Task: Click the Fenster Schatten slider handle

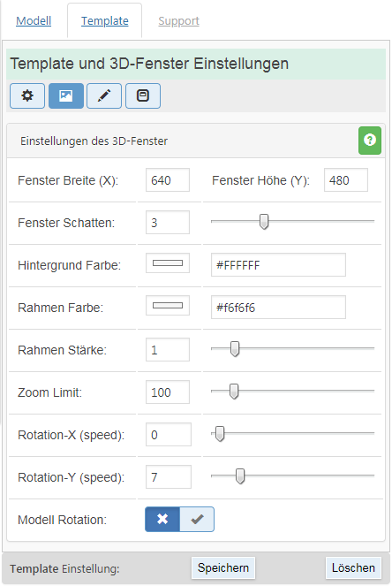Action: pos(264,222)
